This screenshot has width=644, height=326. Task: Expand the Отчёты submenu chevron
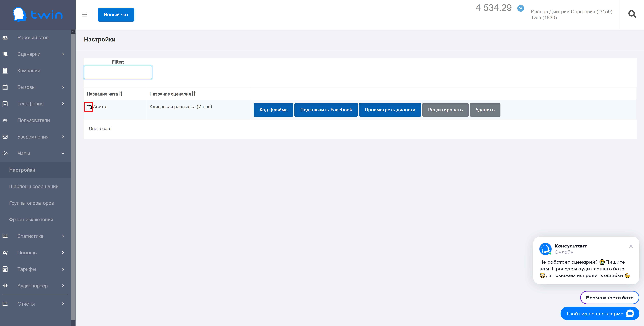click(63, 304)
